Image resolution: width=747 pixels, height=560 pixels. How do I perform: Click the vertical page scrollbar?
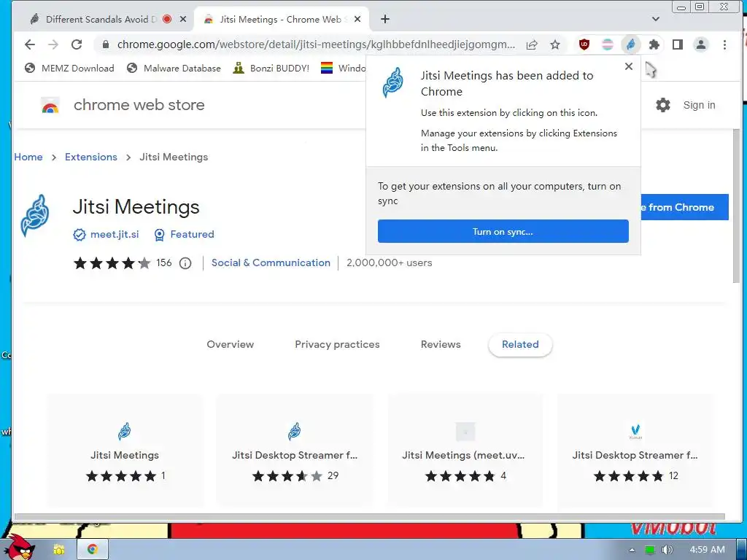[x=736, y=206]
